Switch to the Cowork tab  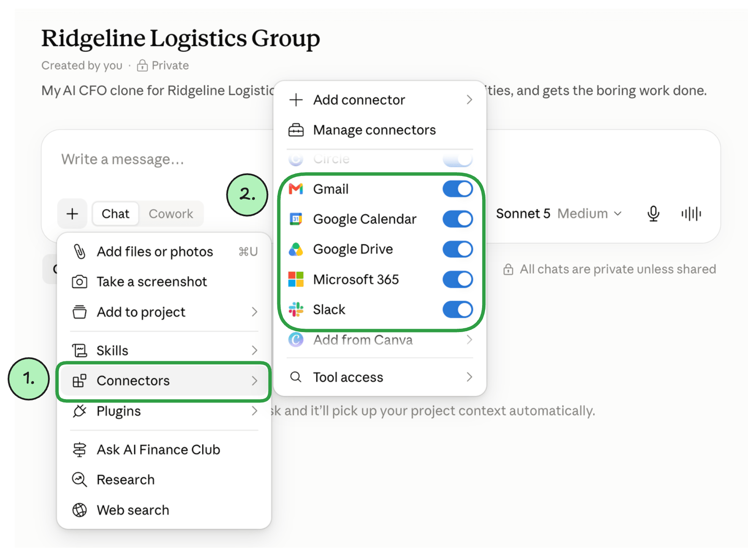(x=171, y=214)
